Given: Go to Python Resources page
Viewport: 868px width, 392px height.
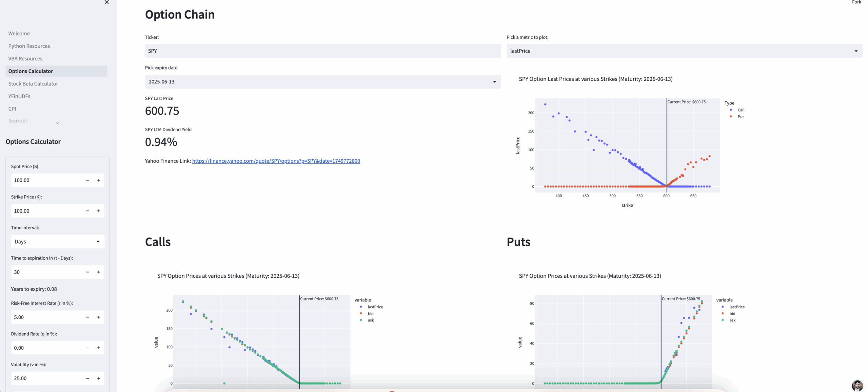Looking at the screenshot, I should tap(29, 46).
